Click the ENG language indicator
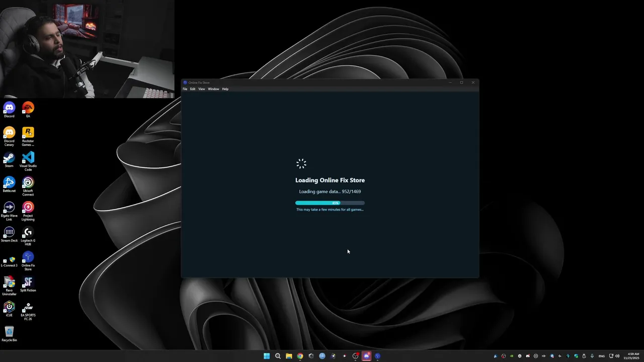Screen dimensions: 644x362 601,356
